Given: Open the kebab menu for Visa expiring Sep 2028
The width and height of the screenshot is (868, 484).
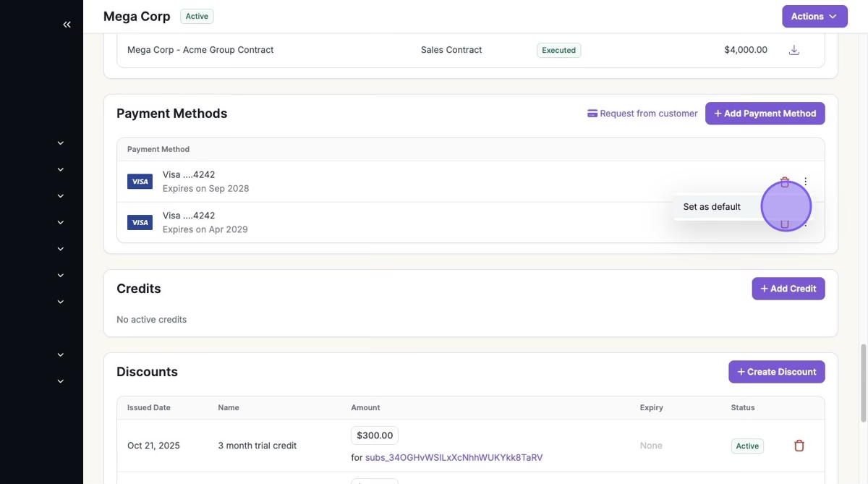Looking at the screenshot, I should 805,182.
